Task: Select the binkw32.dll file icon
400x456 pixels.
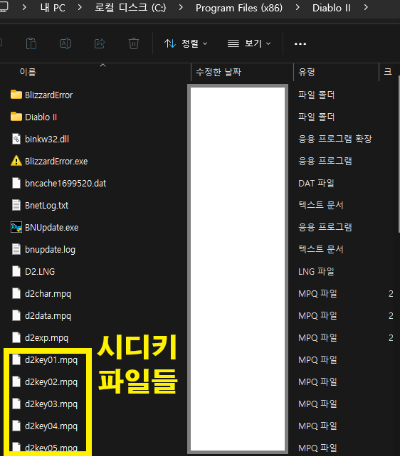Action: pos(16,139)
